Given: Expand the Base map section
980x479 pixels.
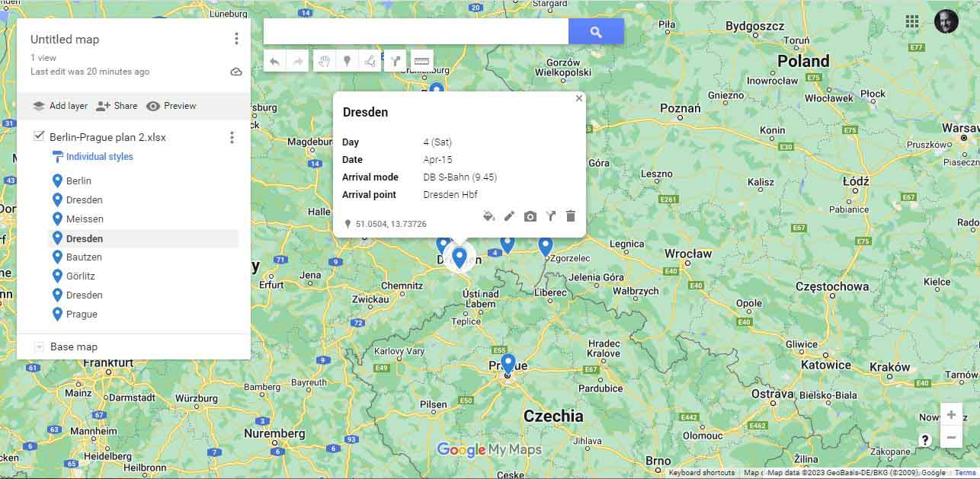Looking at the screenshot, I should coord(39,346).
